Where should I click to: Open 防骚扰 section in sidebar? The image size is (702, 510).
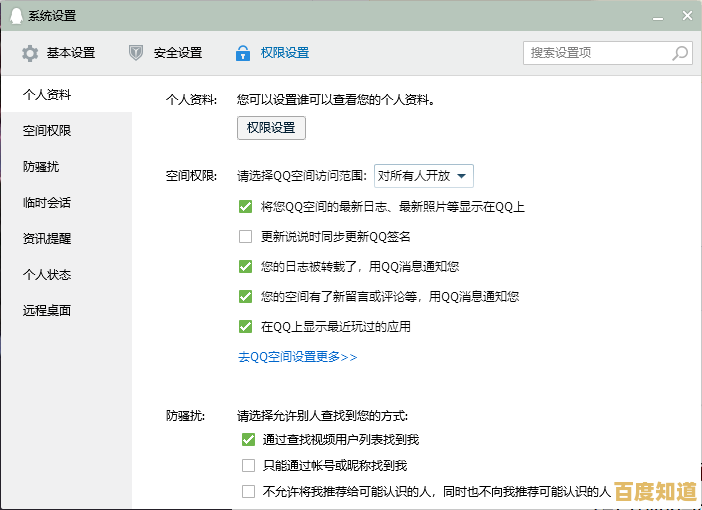coord(41,167)
